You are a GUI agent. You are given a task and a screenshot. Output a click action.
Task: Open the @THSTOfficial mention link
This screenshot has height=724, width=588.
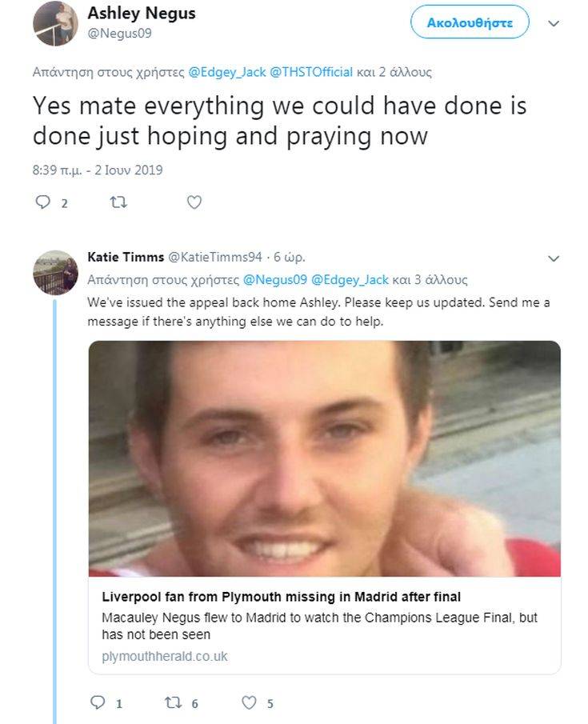311,72
